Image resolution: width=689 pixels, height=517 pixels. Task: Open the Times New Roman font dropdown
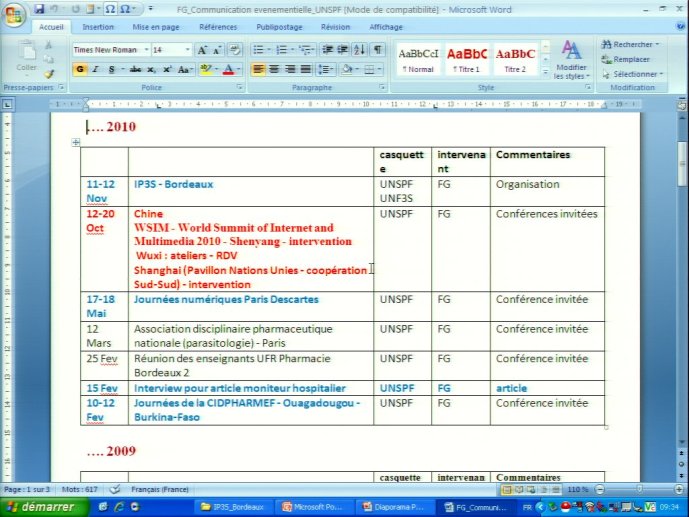click(x=146, y=50)
